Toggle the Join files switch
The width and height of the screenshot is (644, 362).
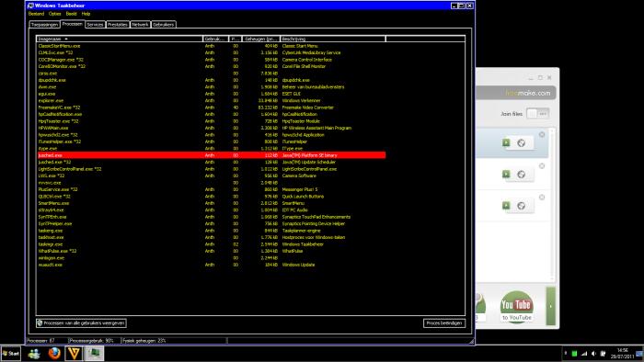click(x=537, y=114)
